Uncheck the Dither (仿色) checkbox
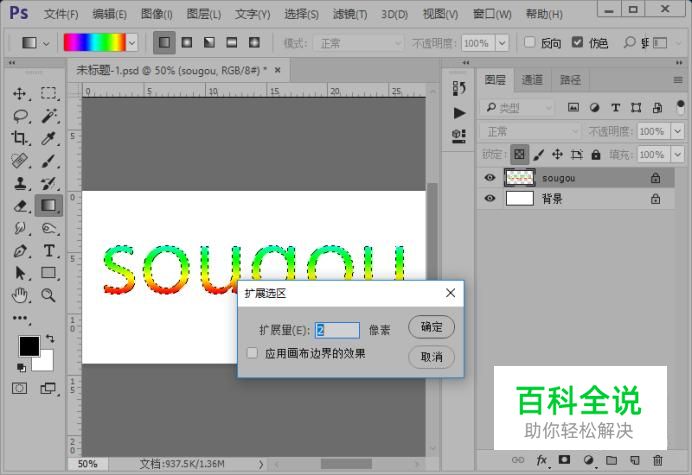Image resolution: width=692 pixels, height=475 pixels. [577, 42]
